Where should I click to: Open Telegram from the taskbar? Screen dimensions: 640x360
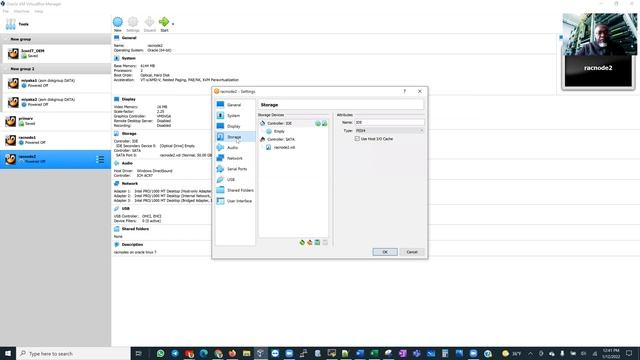coord(175,353)
